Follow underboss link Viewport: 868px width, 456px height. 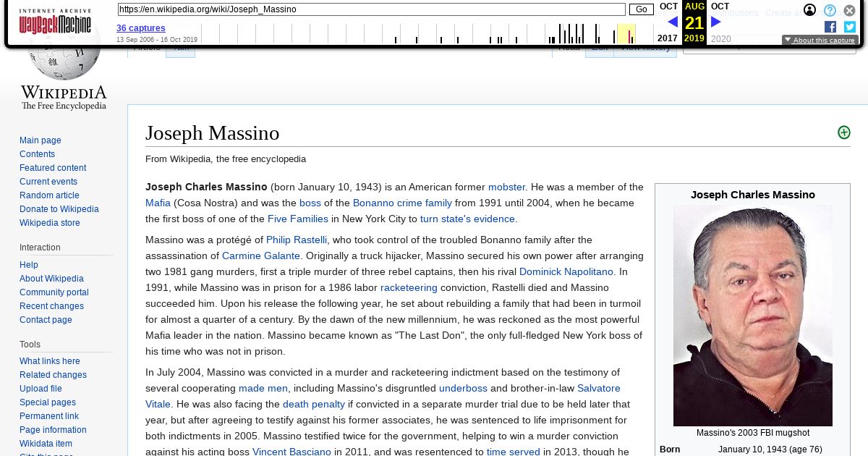(463, 388)
